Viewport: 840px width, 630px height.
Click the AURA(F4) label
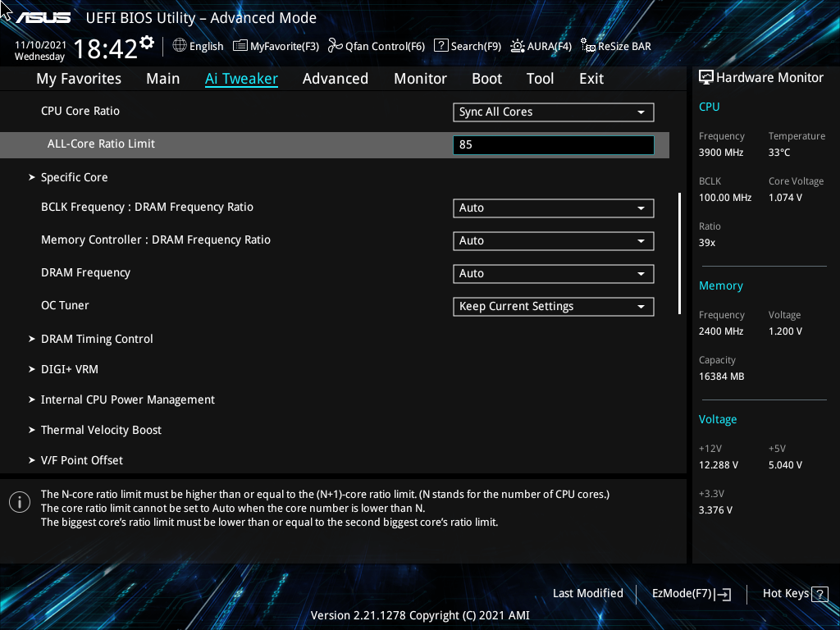[549, 47]
